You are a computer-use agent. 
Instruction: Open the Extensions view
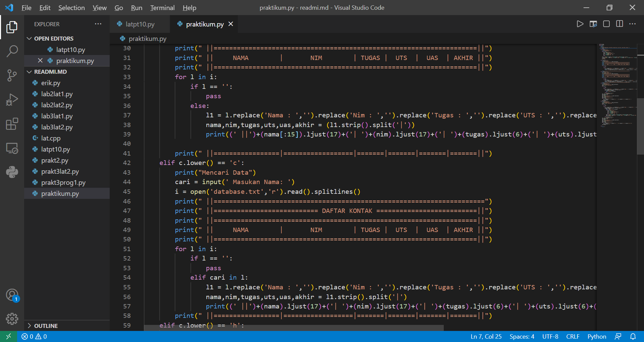pos(12,124)
